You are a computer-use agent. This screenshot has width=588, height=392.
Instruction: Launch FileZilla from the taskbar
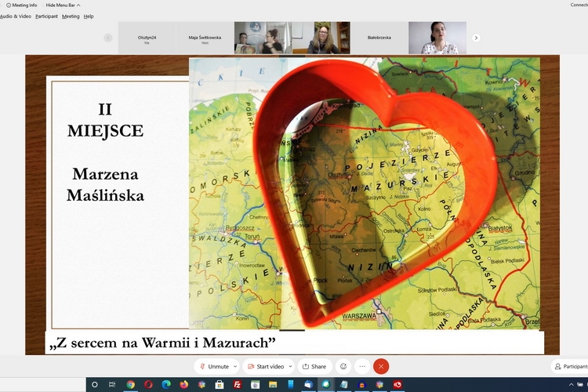point(237,385)
